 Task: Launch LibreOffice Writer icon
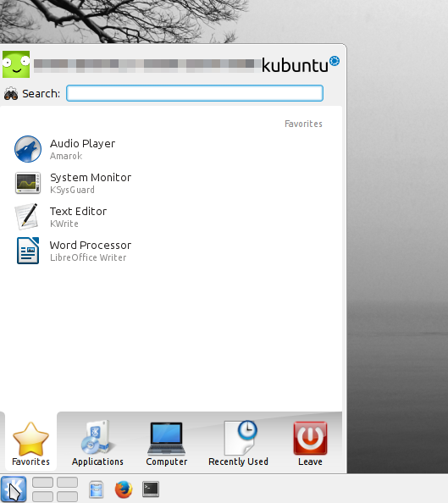[28, 251]
